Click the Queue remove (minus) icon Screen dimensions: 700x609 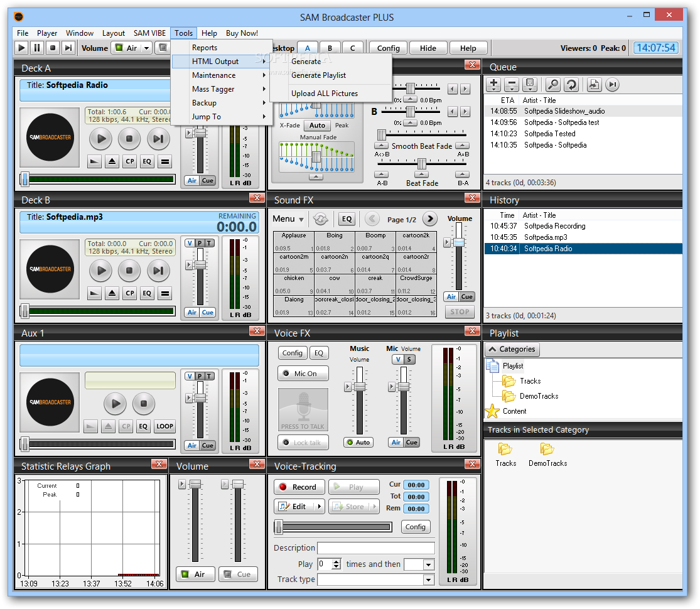(x=512, y=84)
